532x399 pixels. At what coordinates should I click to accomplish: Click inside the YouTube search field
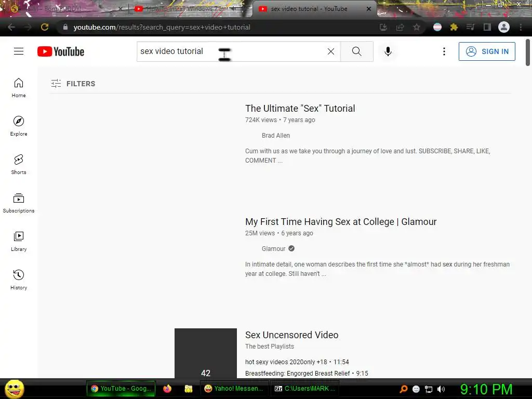coord(238,51)
